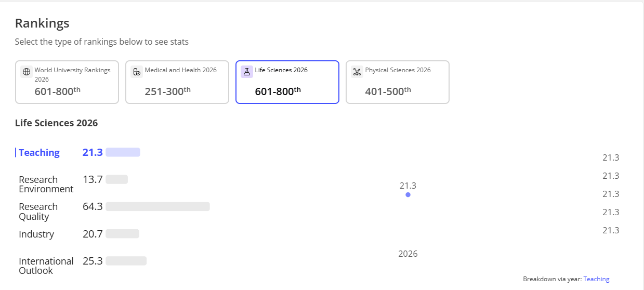The width and height of the screenshot is (644, 290).
Task: Click the pills icon on Medical and Health
Action: [x=137, y=72]
